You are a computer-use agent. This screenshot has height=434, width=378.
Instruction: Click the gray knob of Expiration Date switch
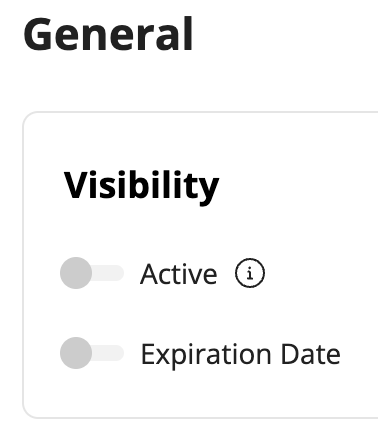[76, 353]
